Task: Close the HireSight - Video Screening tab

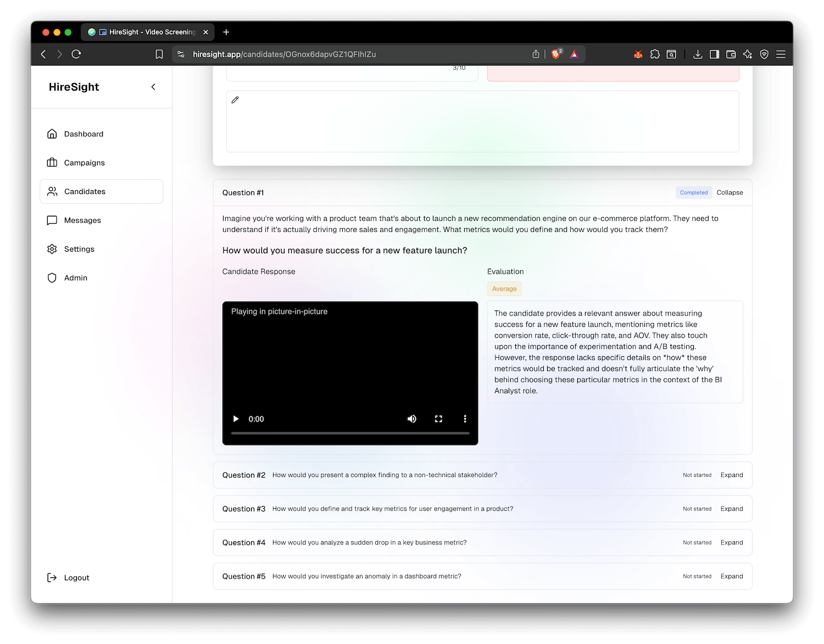Action: coord(205,32)
